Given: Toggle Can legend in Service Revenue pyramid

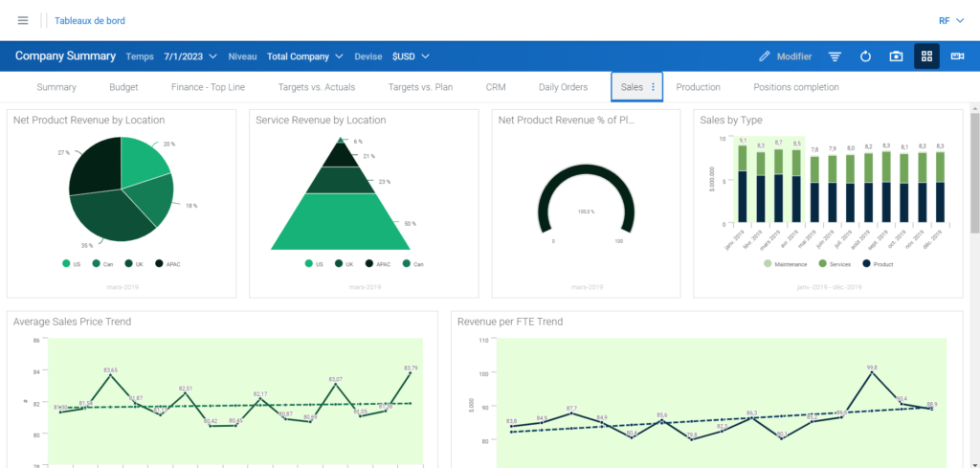Looking at the screenshot, I should (x=412, y=264).
